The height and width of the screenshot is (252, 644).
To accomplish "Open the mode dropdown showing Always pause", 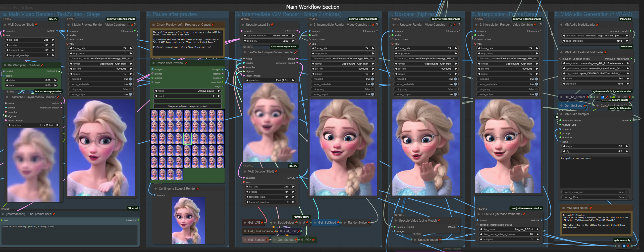I will (187, 91).
